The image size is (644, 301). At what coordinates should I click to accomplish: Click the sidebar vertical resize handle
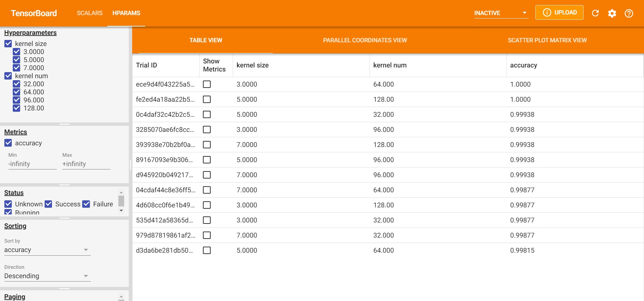tap(130, 164)
